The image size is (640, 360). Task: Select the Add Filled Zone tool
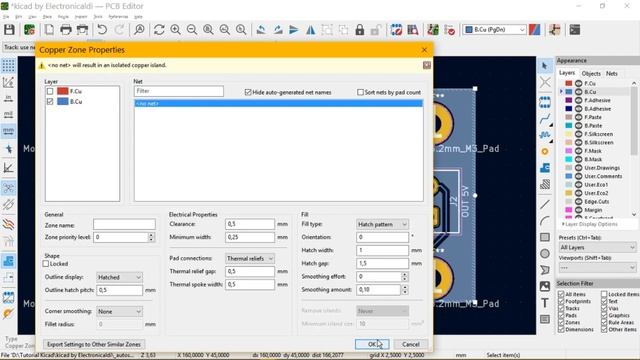click(x=545, y=168)
